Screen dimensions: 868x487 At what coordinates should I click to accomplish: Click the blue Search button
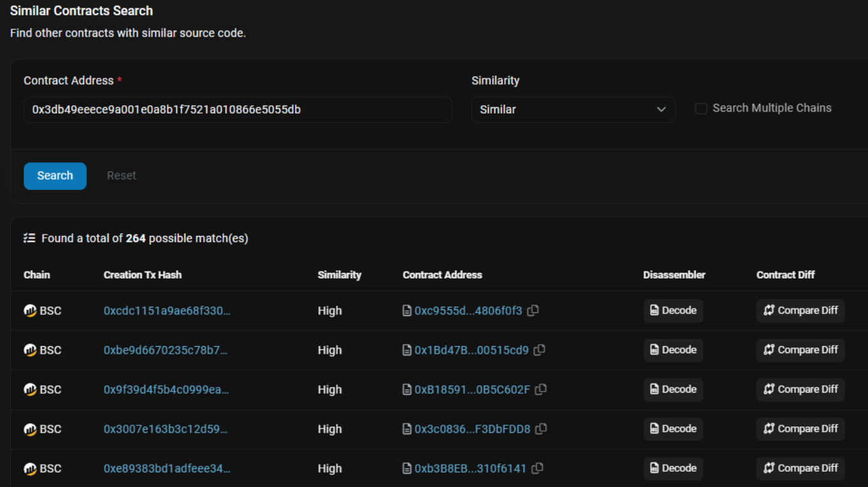pyautogui.click(x=55, y=176)
